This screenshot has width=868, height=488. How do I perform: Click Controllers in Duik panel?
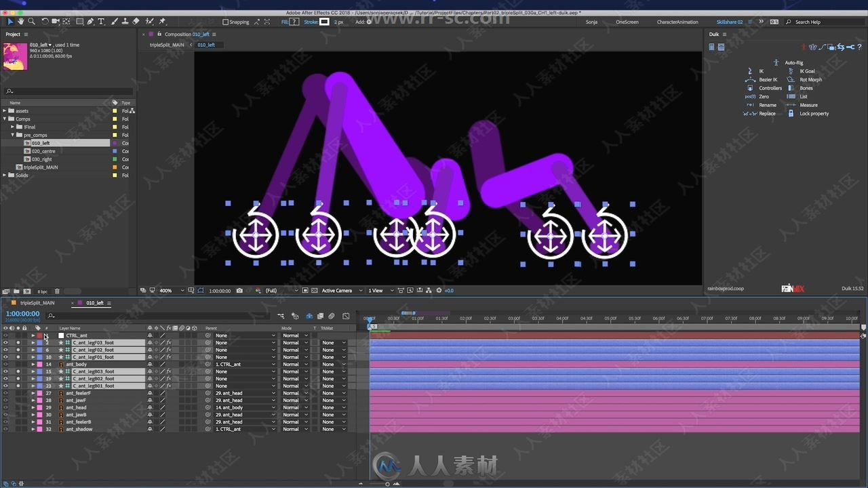tap(764, 88)
